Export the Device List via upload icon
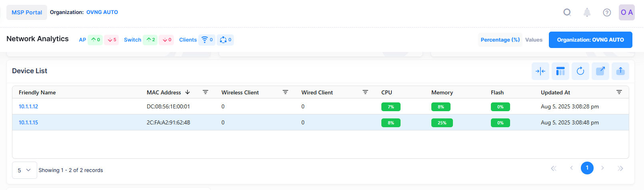Image resolution: width=644 pixels, height=190 pixels. click(x=620, y=71)
